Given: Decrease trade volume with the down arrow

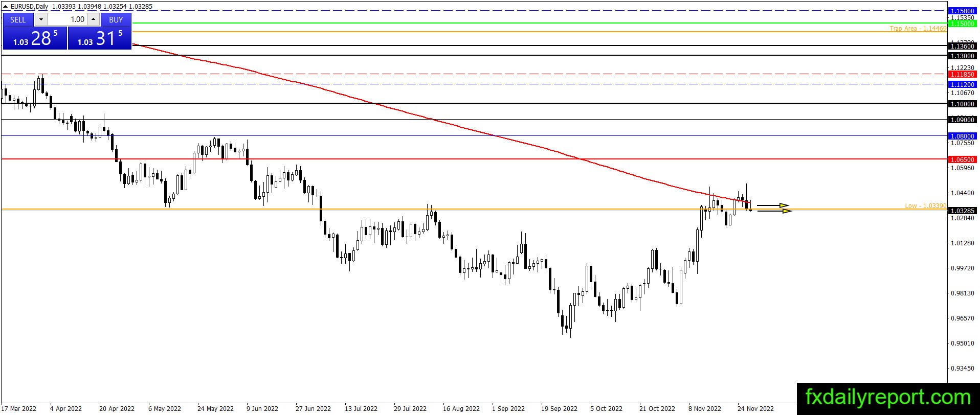Looking at the screenshot, I should click(41, 19).
